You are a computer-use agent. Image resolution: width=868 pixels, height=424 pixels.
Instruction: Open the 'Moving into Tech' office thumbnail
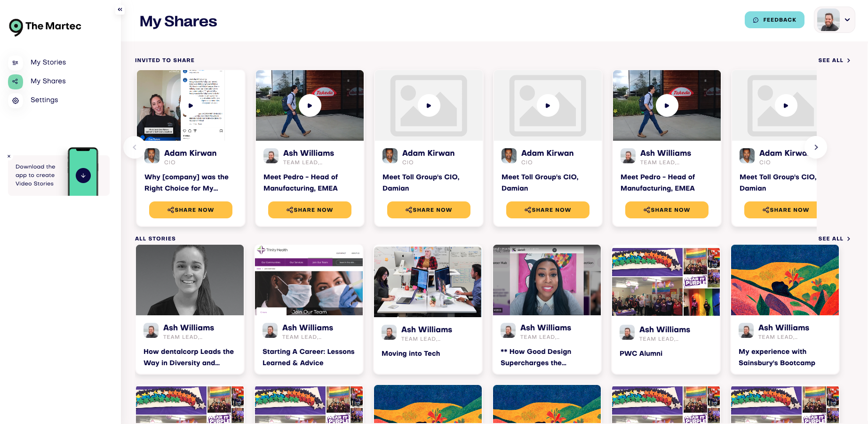point(428,282)
